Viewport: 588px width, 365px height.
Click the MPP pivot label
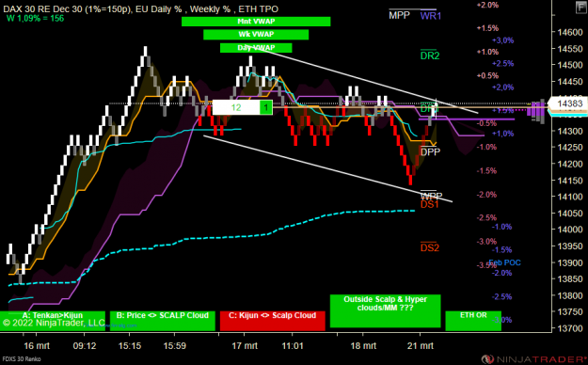pos(400,15)
